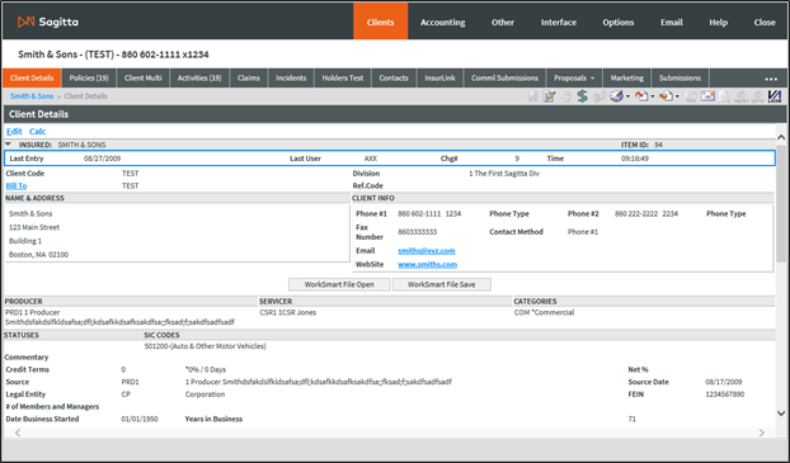Open dropdown arrow beside the compass globe icon

click(627, 97)
